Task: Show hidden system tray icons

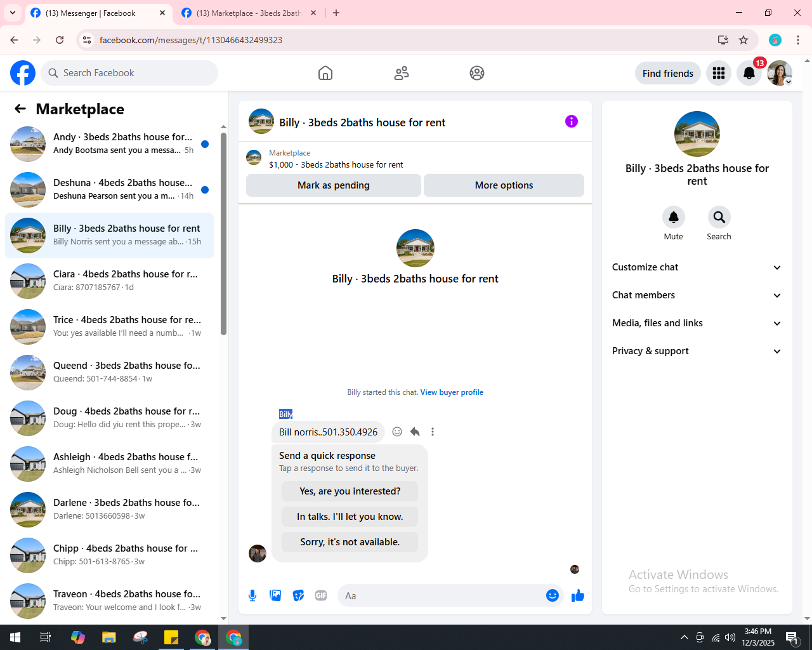Action: point(684,637)
